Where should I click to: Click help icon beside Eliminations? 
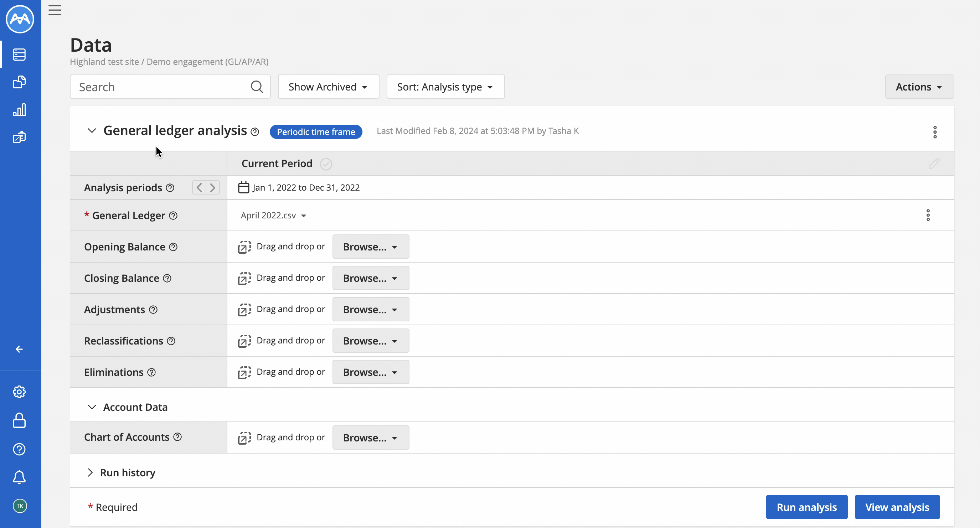[151, 372]
